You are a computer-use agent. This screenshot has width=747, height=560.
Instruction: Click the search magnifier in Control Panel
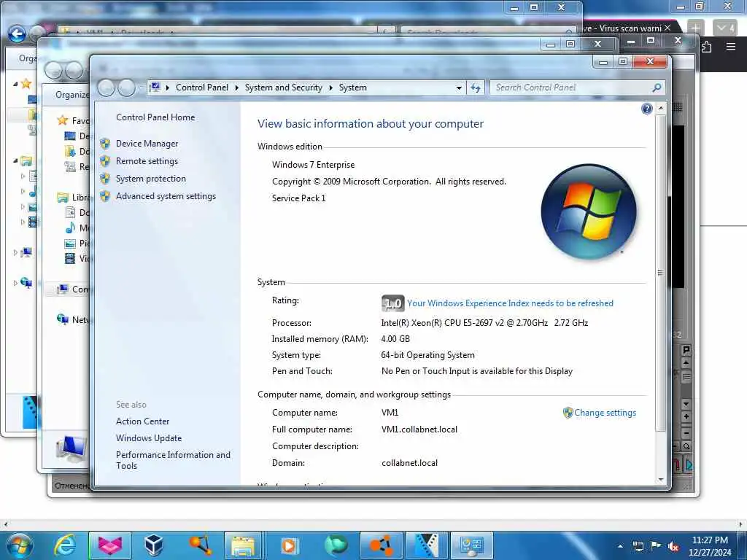(657, 87)
